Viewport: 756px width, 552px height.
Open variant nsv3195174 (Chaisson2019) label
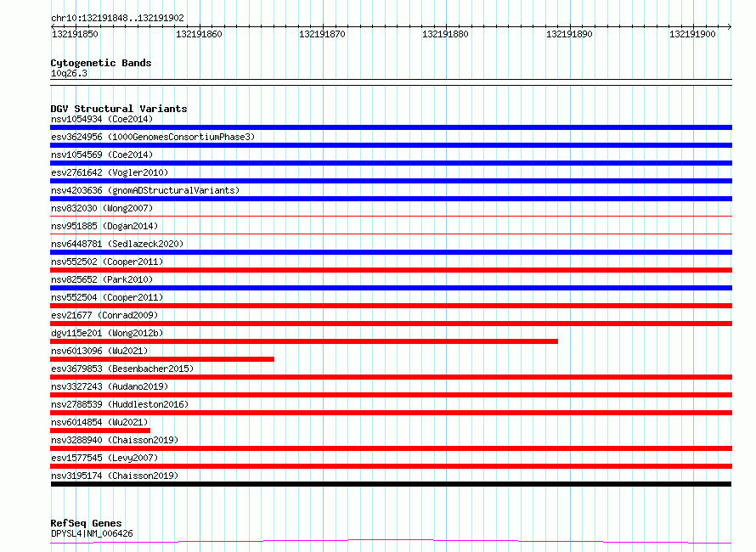pyautogui.click(x=115, y=476)
